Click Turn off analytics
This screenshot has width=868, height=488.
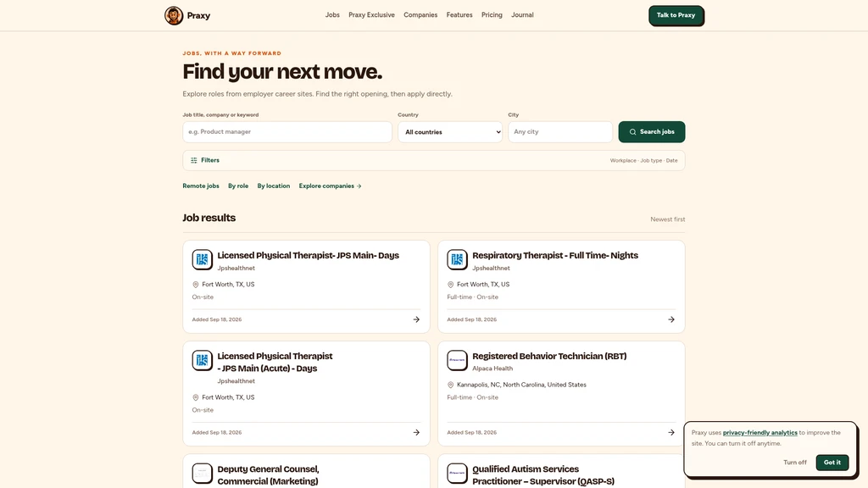click(795, 463)
